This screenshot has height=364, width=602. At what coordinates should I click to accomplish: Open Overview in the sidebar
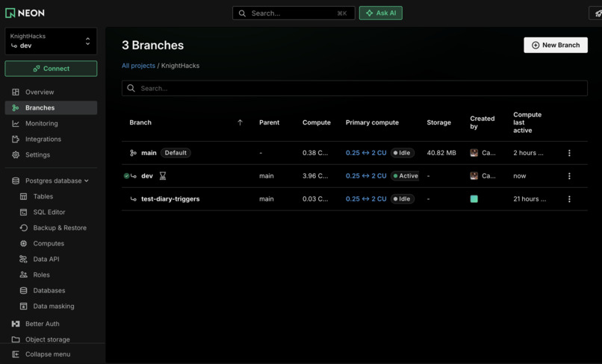pyautogui.click(x=51, y=92)
